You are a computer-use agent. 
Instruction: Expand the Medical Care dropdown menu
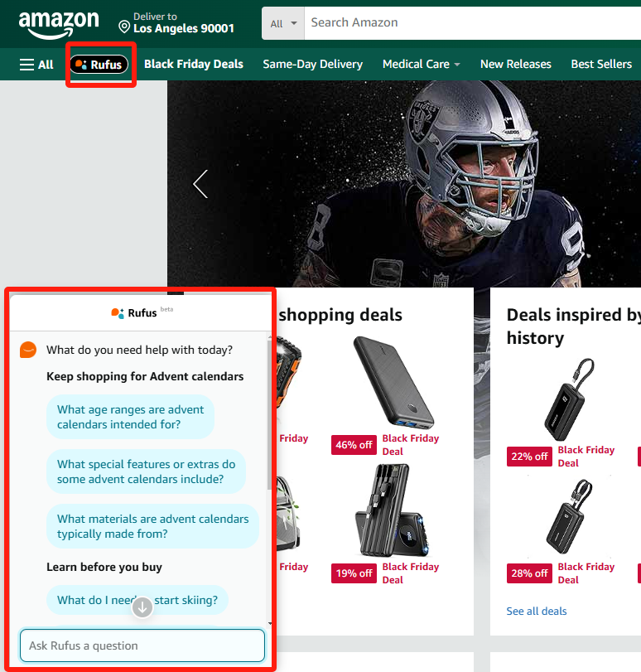coord(421,65)
